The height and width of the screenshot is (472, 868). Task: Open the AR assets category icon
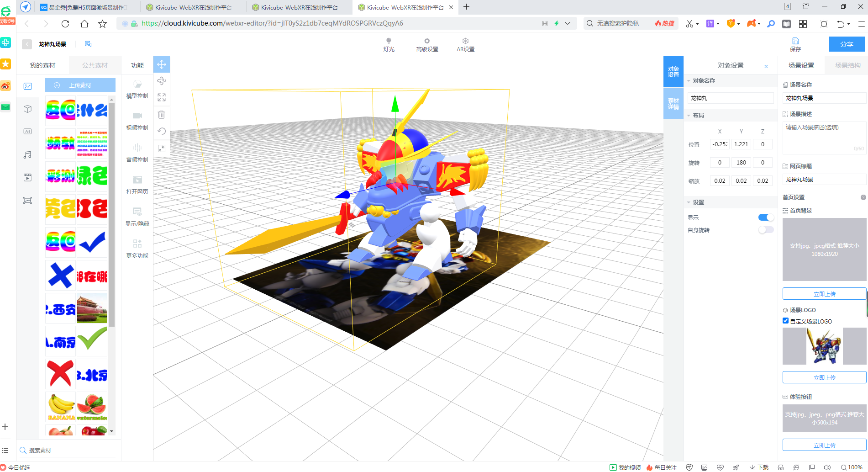tap(28, 132)
